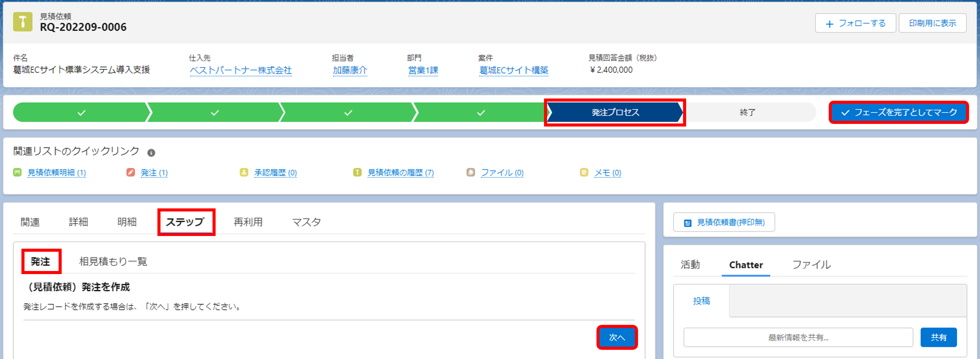
Task: Click the 見積依頼の履歴 quick link icon
Action: [357, 172]
